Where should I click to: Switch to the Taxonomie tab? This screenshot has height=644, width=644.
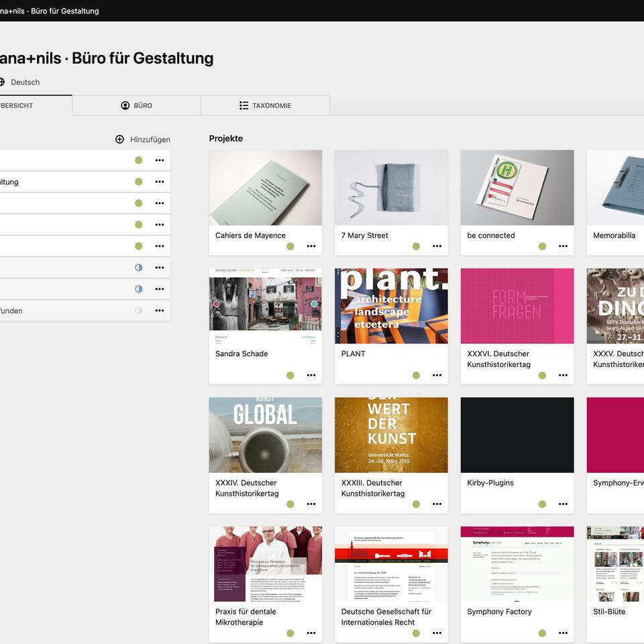point(266,105)
